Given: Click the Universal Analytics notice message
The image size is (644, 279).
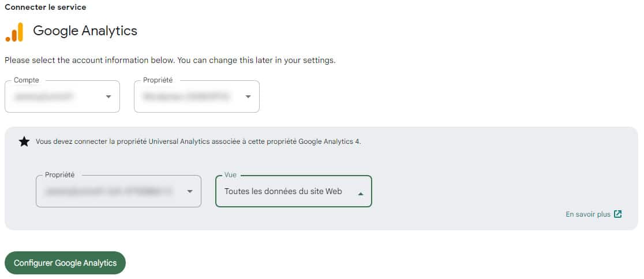Looking at the screenshot, I should pos(198,142).
